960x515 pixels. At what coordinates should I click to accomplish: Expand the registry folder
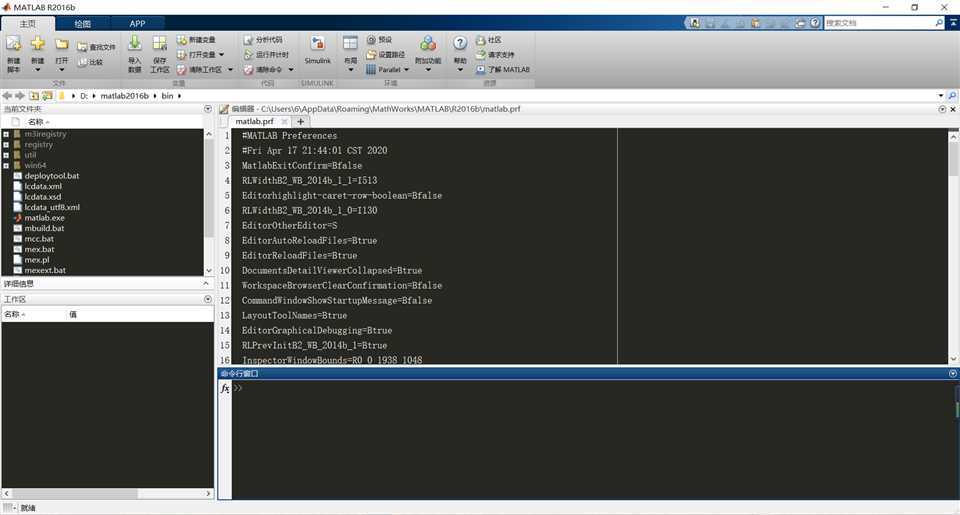6,145
